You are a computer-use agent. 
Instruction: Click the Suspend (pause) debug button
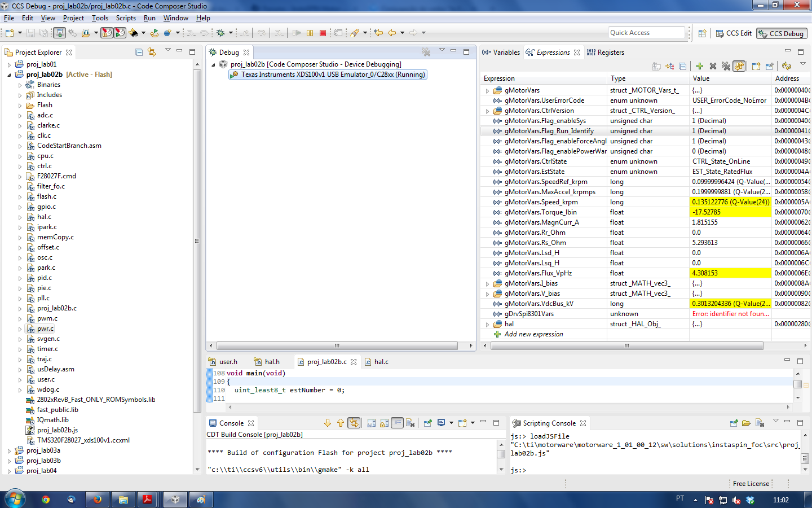pos(310,33)
